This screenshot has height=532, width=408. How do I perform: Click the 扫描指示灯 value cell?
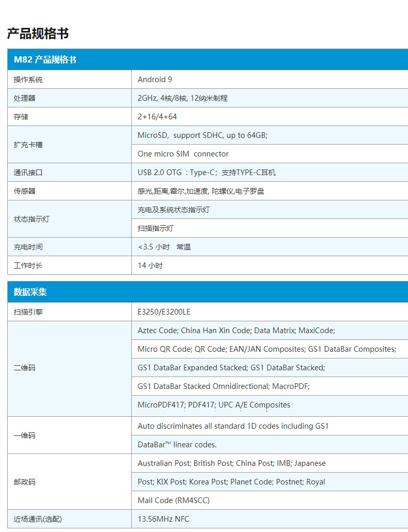point(270,228)
